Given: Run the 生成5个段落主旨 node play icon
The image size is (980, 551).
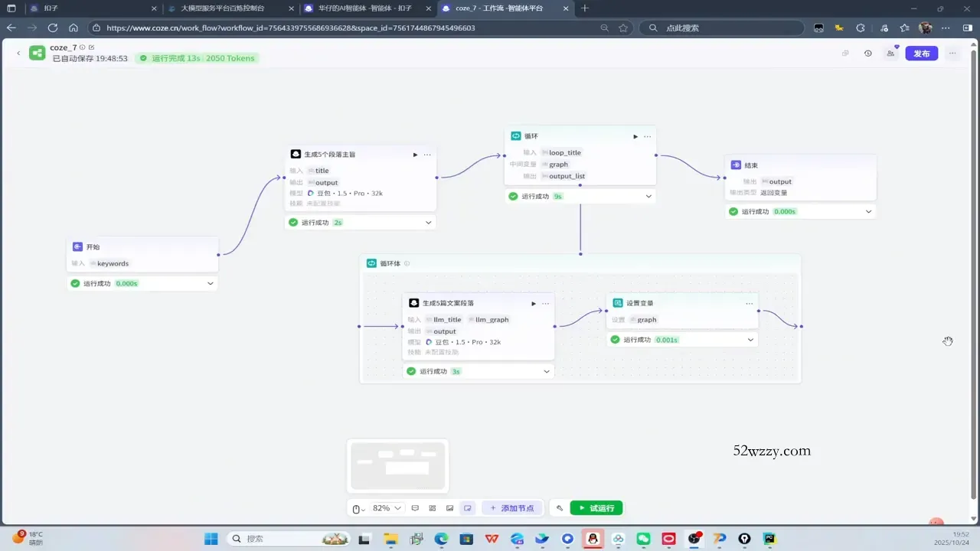Looking at the screenshot, I should 415,155.
